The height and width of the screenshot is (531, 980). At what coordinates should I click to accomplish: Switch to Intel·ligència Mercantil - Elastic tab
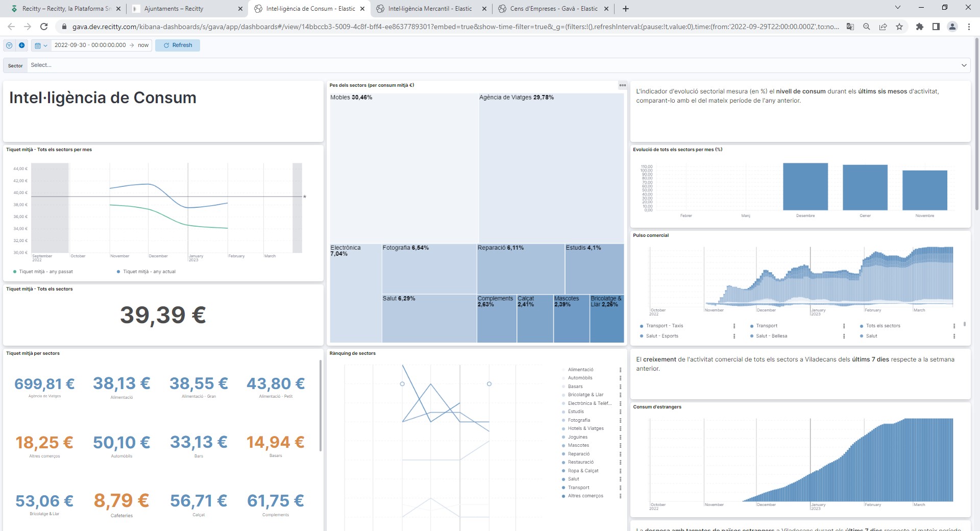click(429, 9)
